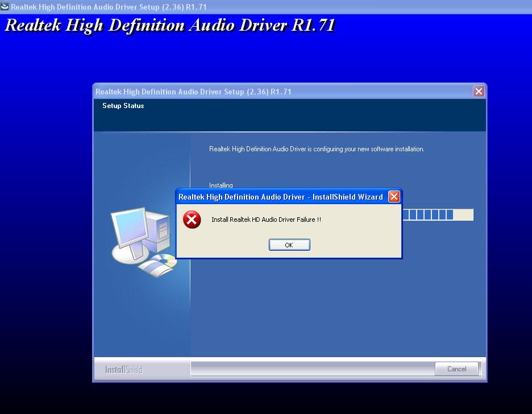
Task: Click the installation progress bar
Action: click(x=438, y=215)
